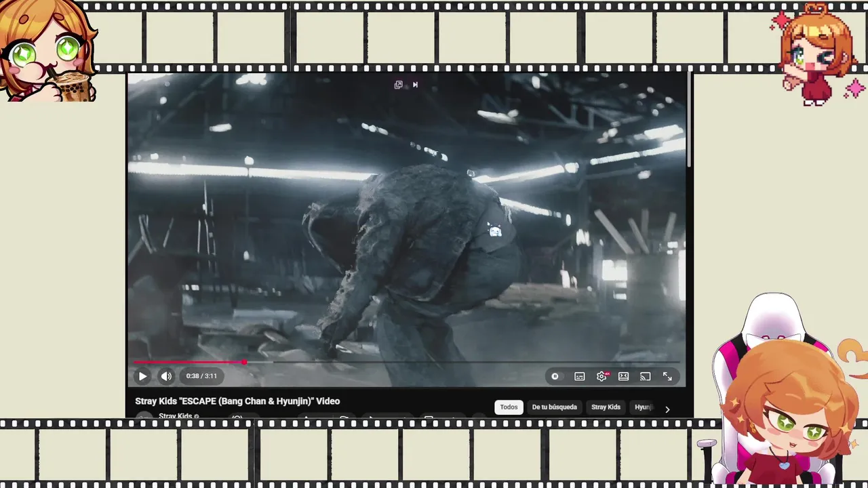Cast video with the play-on-TV icon
Image resolution: width=868 pixels, height=488 pixels.
645,376
